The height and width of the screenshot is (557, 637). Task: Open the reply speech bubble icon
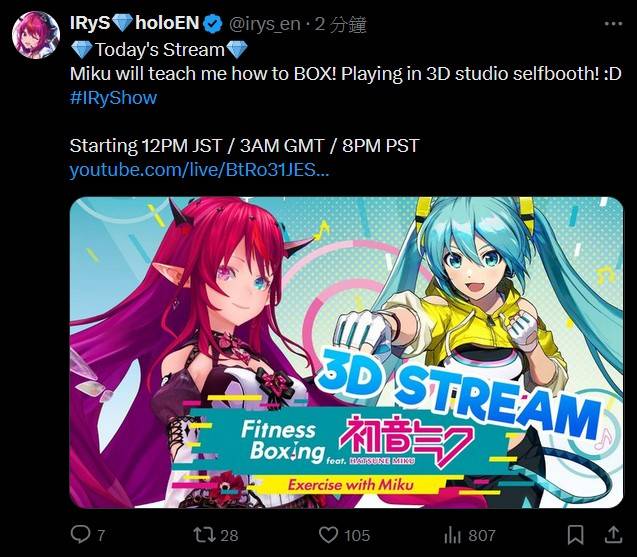(80, 534)
